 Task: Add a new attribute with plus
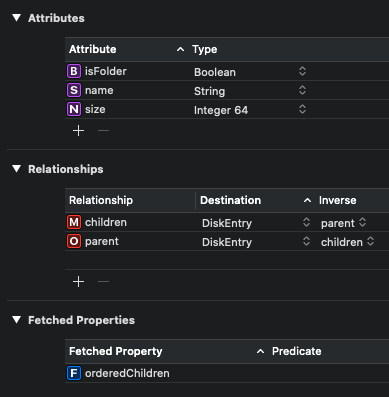(x=78, y=131)
